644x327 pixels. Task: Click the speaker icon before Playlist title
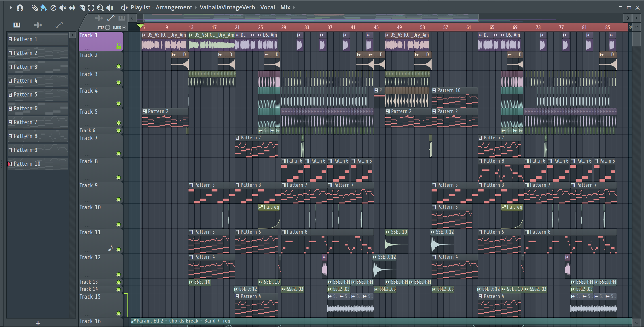click(x=124, y=8)
